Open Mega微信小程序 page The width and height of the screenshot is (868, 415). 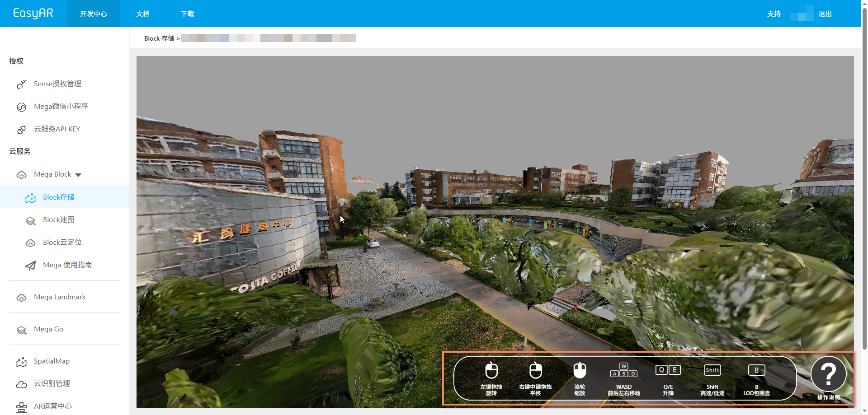tap(61, 107)
